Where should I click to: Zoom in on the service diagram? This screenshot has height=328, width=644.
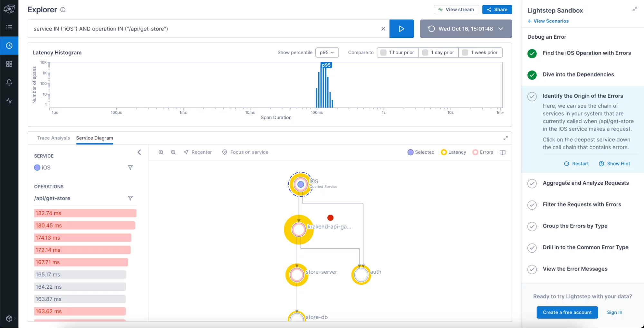coord(161,152)
